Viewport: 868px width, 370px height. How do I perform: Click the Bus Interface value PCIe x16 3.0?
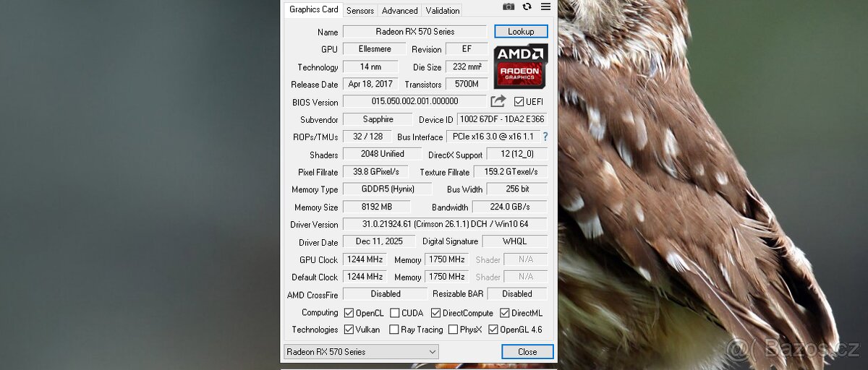click(x=493, y=137)
